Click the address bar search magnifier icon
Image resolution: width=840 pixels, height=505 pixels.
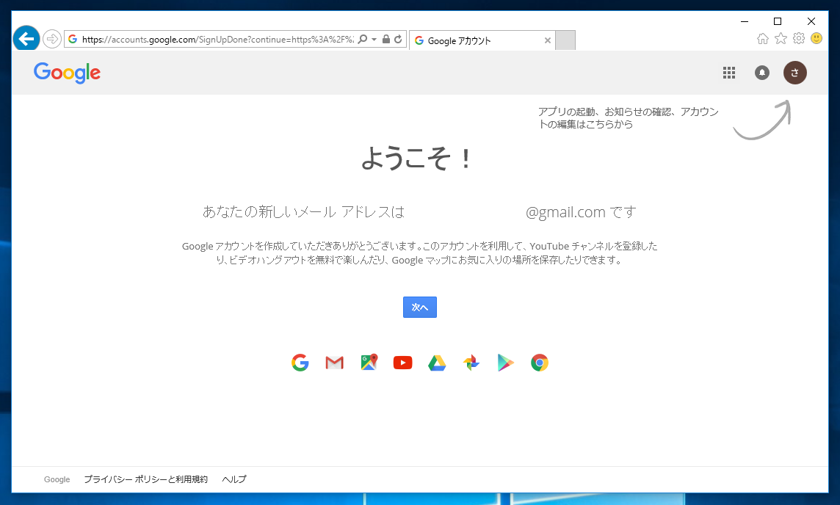click(363, 39)
